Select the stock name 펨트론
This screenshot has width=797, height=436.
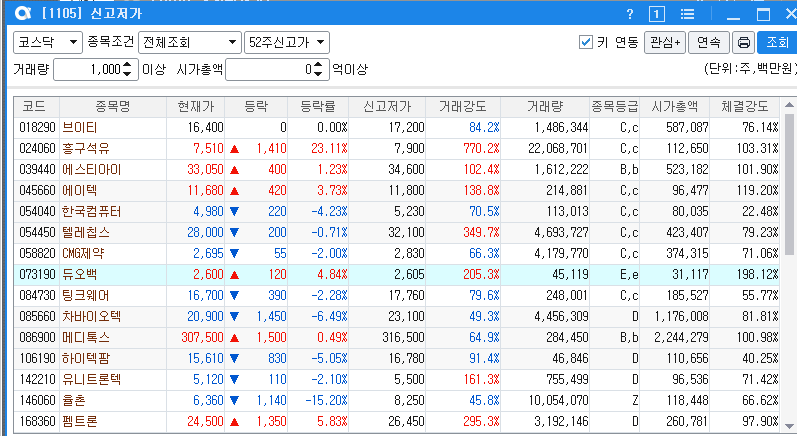79,421
